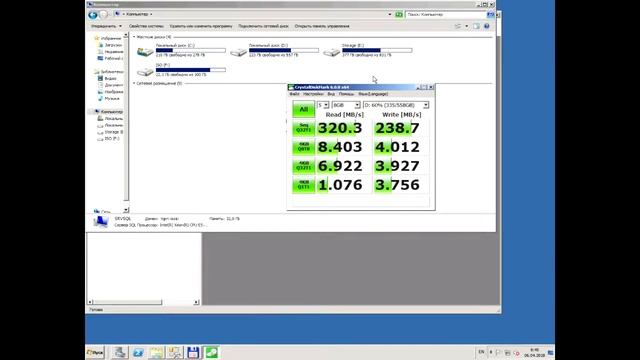Select Локальный диск (C:) drive icon
The height and width of the screenshot is (360, 640).
(x=145, y=52)
